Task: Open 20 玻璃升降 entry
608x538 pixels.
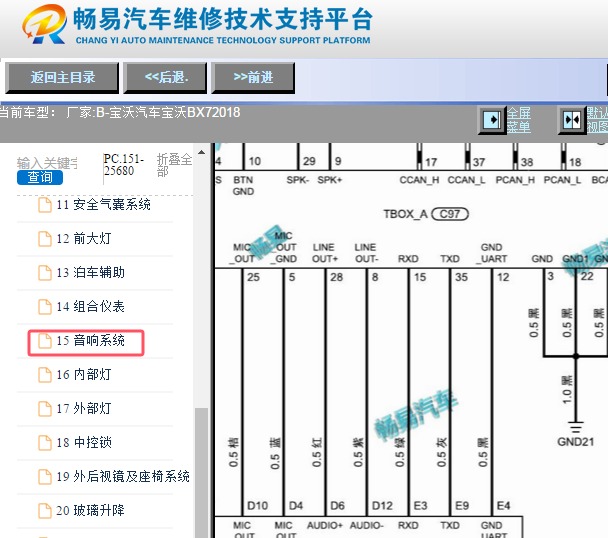Action: [90, 510]
